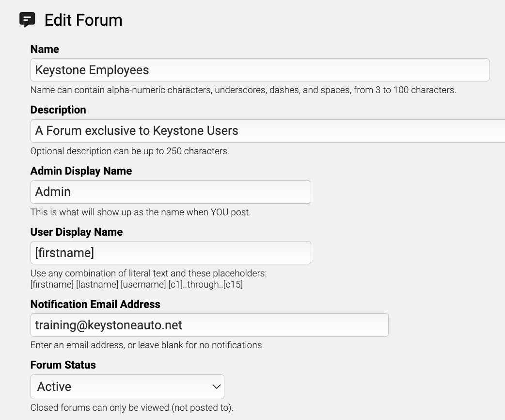This screenshot has height=420, width=505.
Task: Click hint 'Name can contain alpha-numeric characters'
Action: coord(243,90)
